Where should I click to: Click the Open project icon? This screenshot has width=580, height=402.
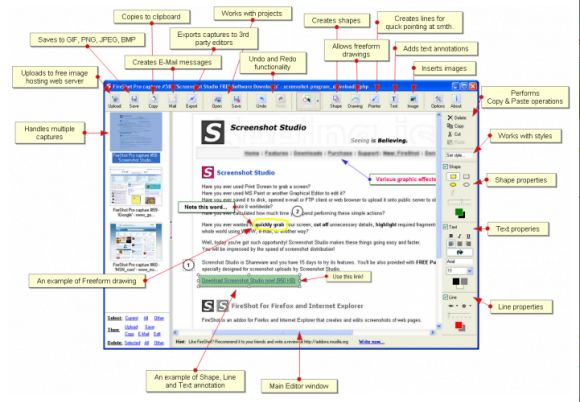[217, 101]
